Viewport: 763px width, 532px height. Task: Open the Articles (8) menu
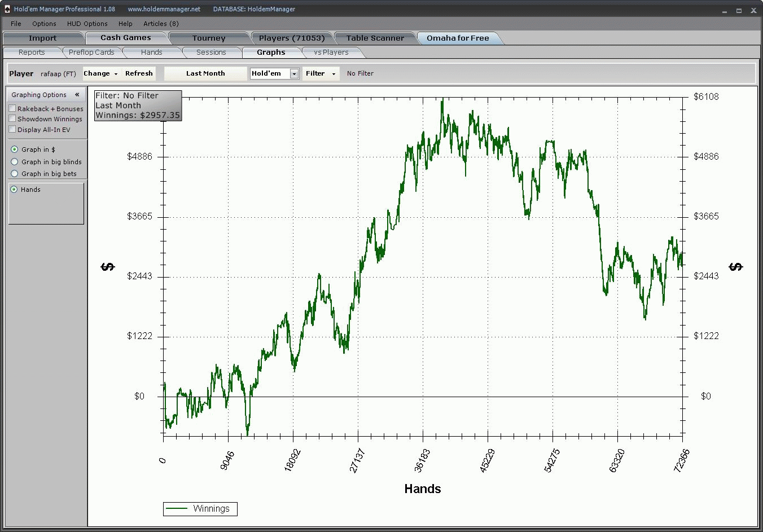[161, 24]
